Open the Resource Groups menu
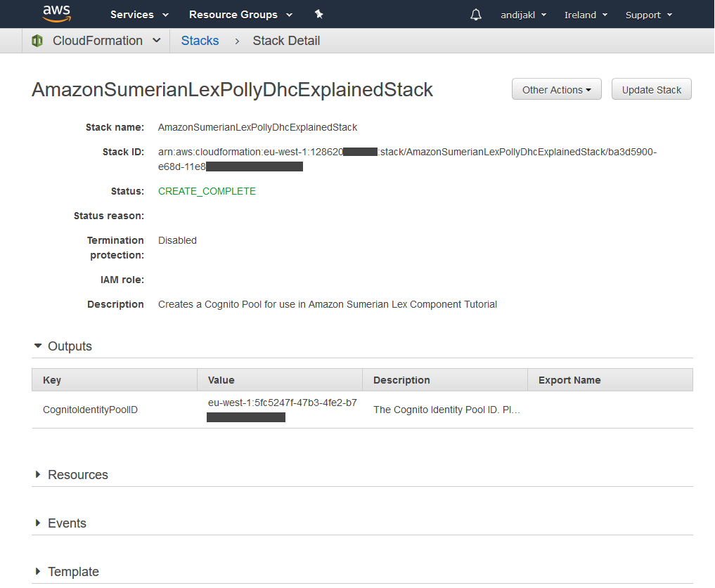Screen dimensions: 715x588 tap(240, 15)
